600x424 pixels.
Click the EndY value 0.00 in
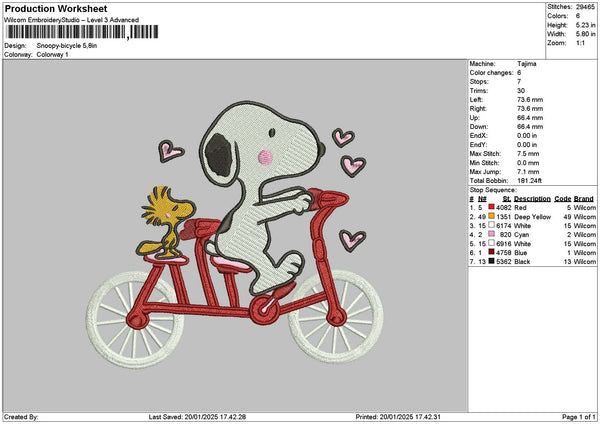527,145
